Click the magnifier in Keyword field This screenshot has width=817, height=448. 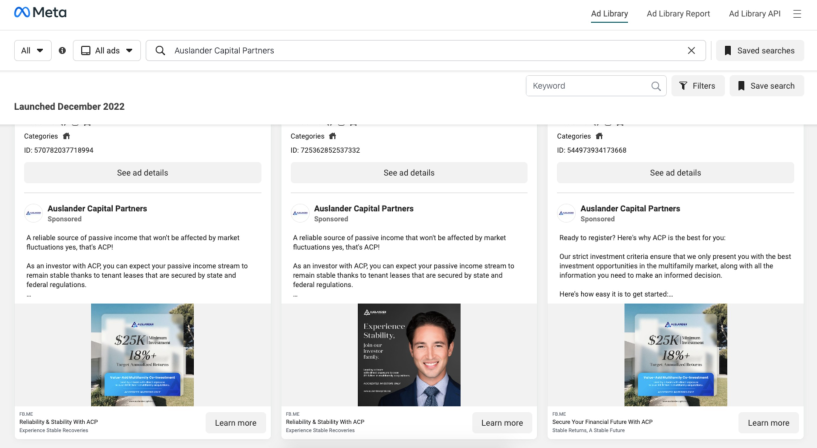click(x=655, y=86)
